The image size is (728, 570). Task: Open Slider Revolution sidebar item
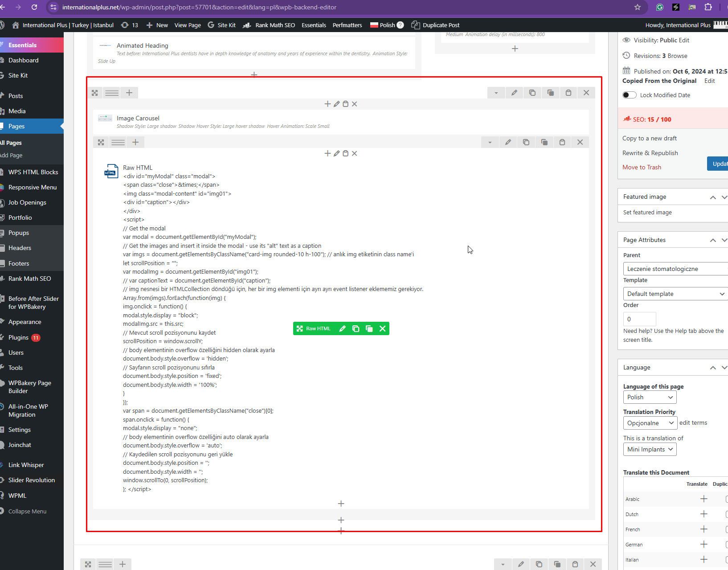coord(32,480)
